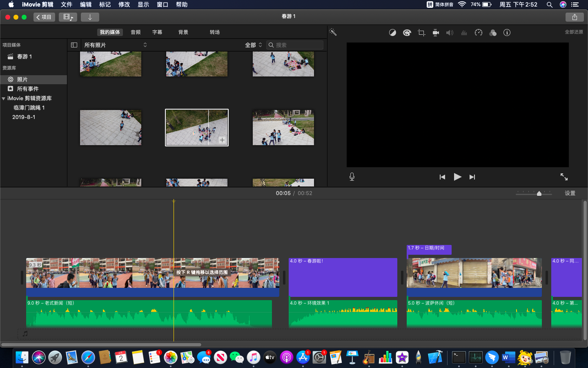Open the speed speedometer tool
The height and width of the screenshot is (368, 588).
point(479,33)
